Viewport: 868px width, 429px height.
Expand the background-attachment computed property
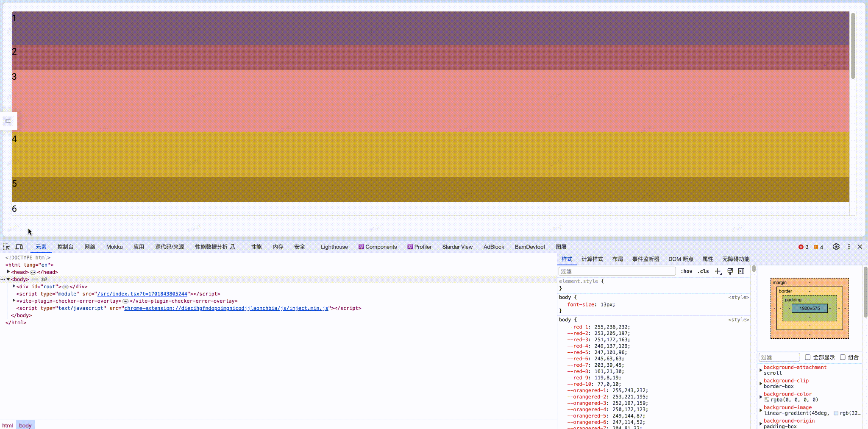761,370
